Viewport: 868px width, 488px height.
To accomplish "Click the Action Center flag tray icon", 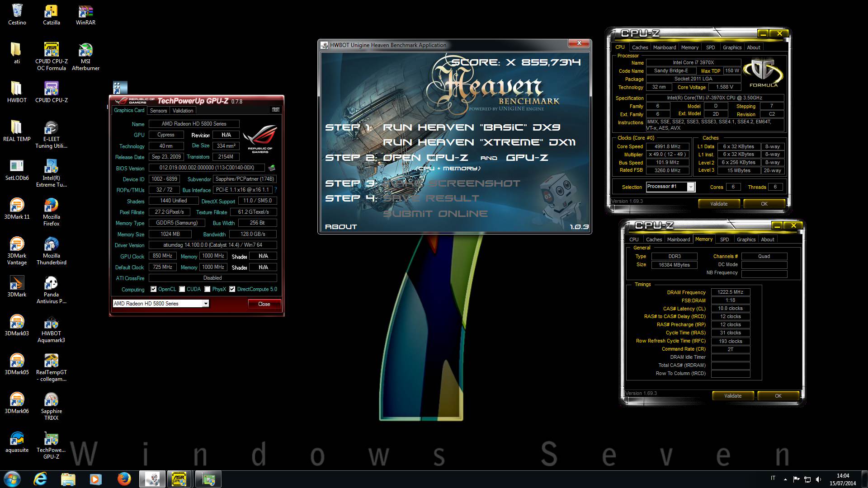I will (796, 479).
